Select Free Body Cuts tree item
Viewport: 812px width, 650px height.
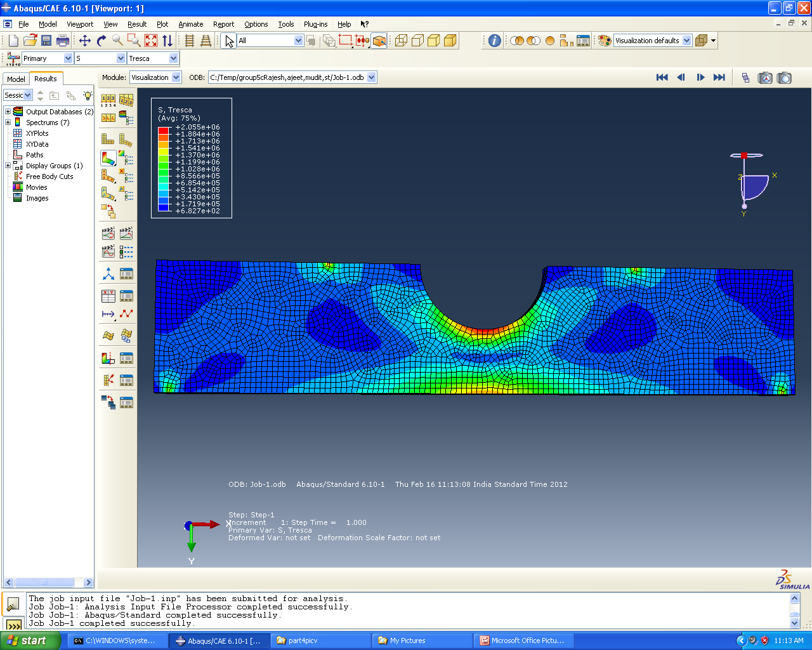[x=49, y=176]
